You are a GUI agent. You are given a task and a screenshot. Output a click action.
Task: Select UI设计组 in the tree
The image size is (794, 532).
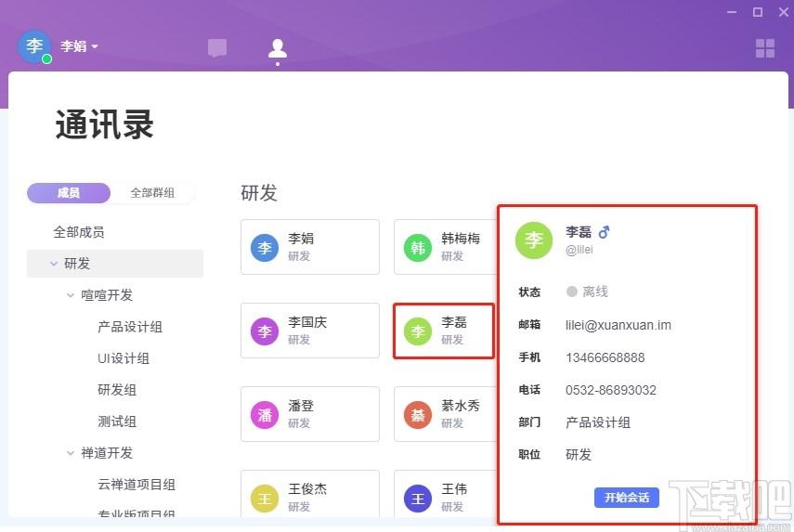point(124,358)
